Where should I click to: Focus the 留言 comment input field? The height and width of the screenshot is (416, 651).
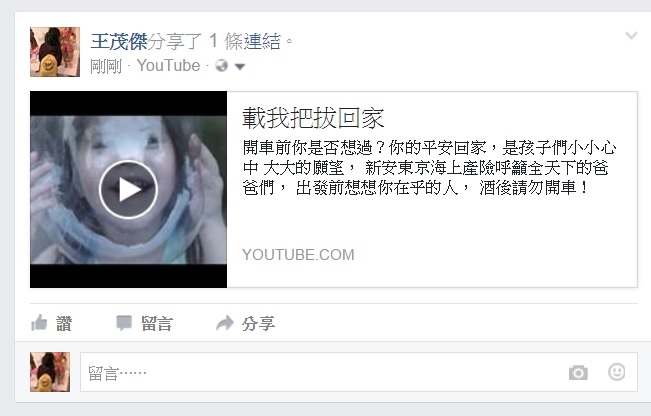pyautogui.click(x=359, y=372)
